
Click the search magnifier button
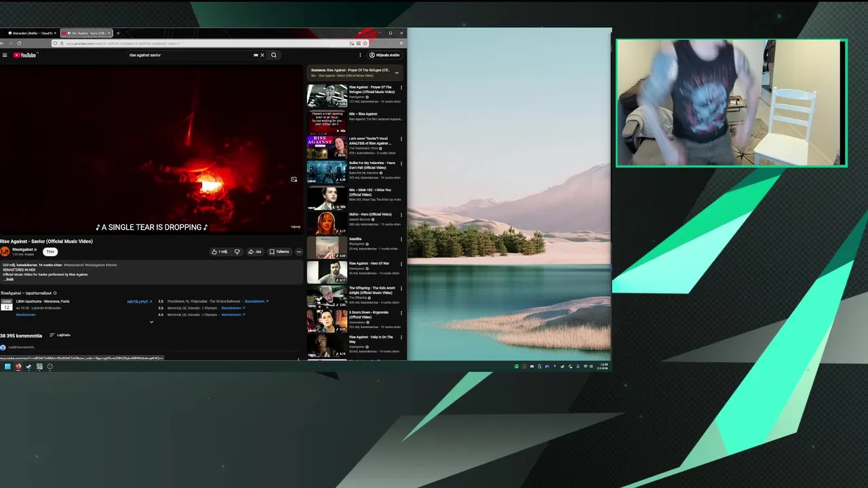coord(274,55)
